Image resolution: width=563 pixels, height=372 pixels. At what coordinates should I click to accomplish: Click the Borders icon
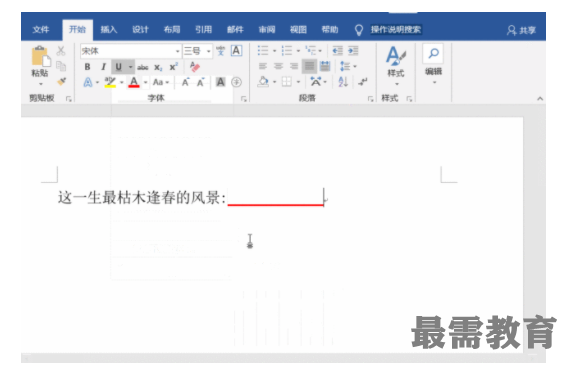pos(287,82)
